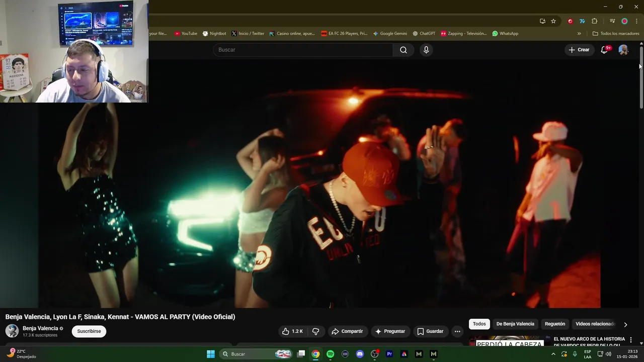This screenshot has width=644, height=362.
Task: Open the Google Gemini bookmark
Action: click(390, 34)
